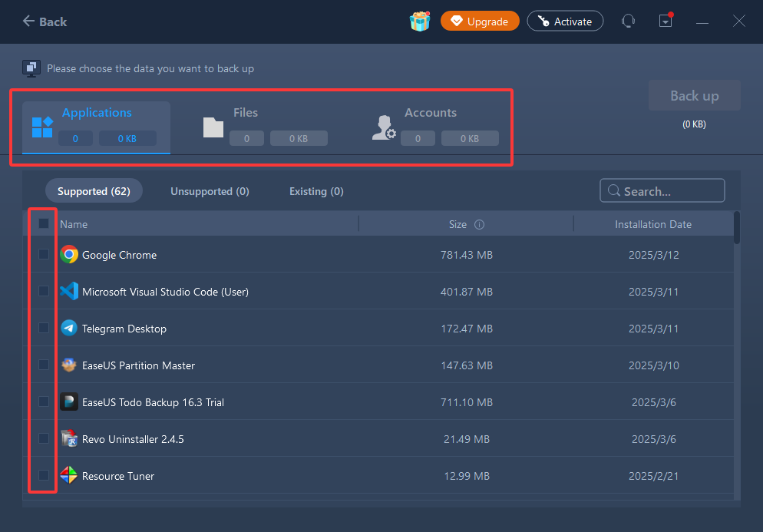This screenshot has height=532, width=763.
Task: Click the 21.49 MB size value
Action: point(467,439)
